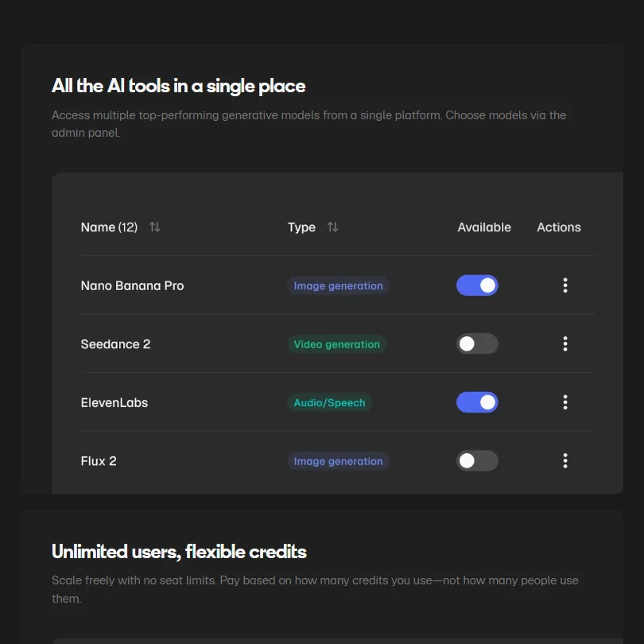The height and width of the screenshot is (644, 644).
Task: Select the ElevenLabs model name
Action: pos(114,402)
